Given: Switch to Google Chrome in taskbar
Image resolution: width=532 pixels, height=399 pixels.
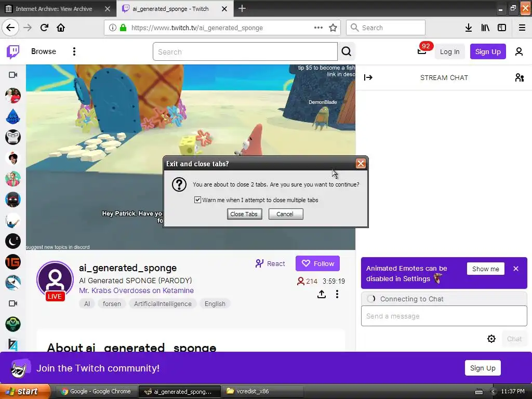Looking at the screenshot, I should 96,391.
